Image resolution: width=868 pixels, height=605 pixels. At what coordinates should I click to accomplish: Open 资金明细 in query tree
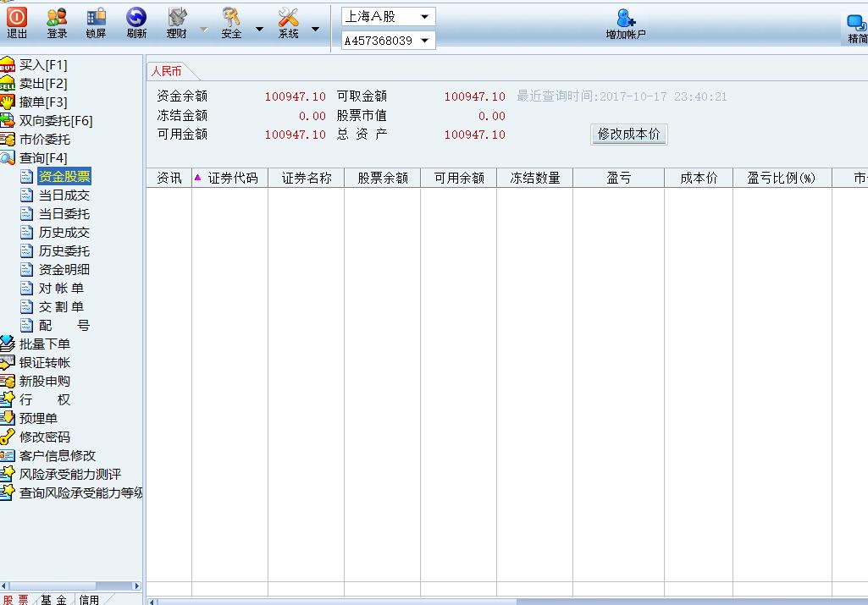64,269
